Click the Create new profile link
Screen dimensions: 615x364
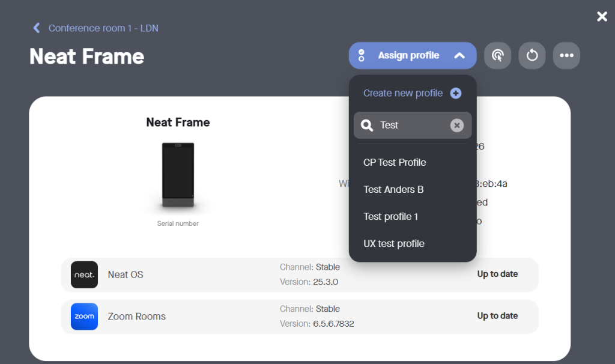click(x=403, y=93)
